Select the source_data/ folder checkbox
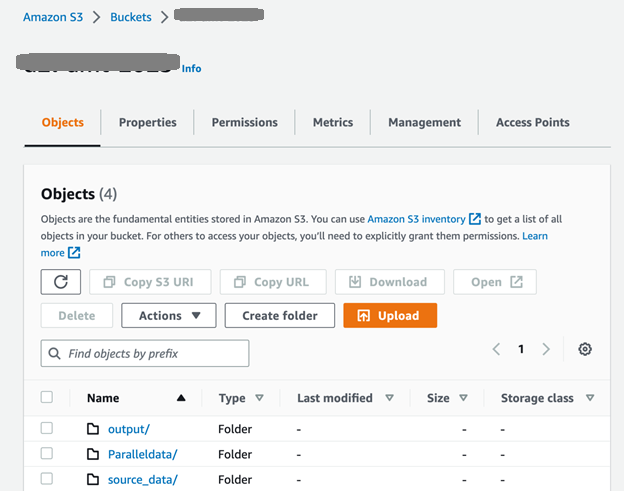 coord(47,479)
